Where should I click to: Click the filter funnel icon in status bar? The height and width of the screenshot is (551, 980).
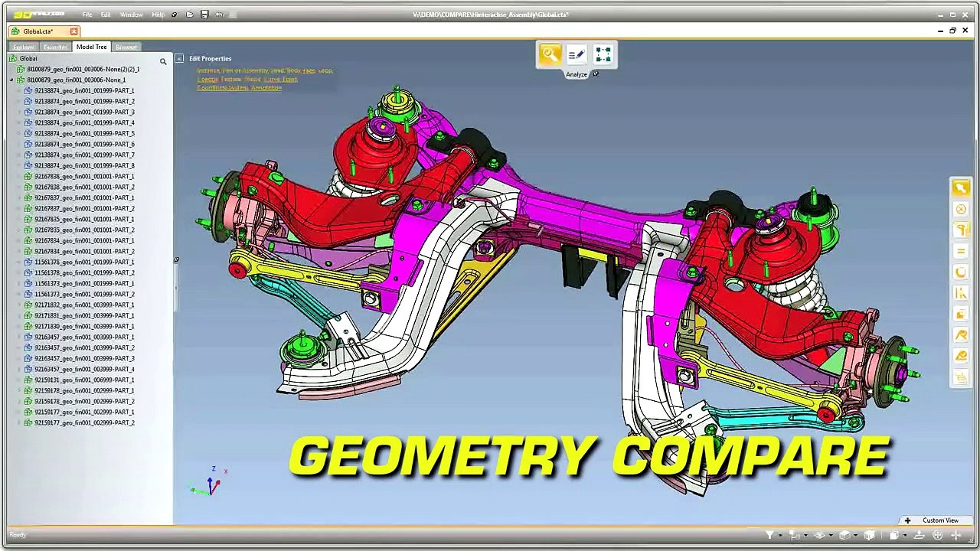coord(769,535)
